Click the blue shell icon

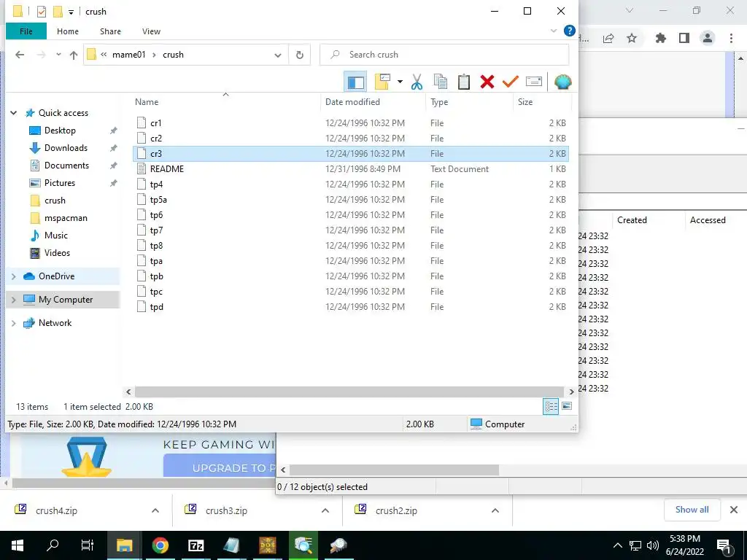point(563,82)
